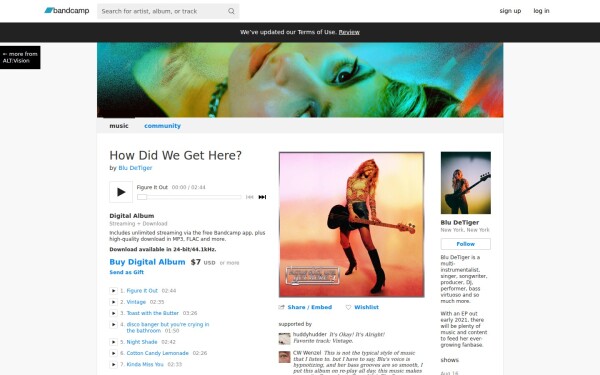Viewport: 600px width, 375px height.
Task: Play track 3 Toast with the Butter
Action: [x=113, y=313]
